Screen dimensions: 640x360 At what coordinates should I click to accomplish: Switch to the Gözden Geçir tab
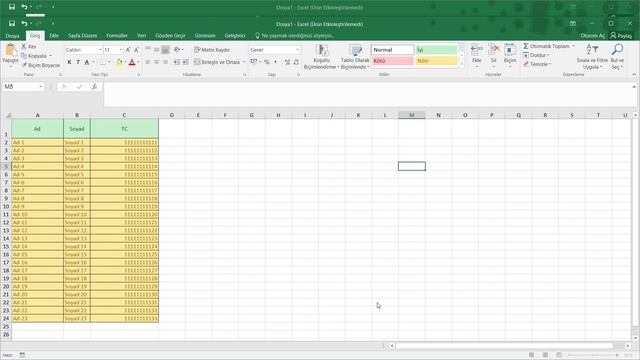[x=170, y=36]
